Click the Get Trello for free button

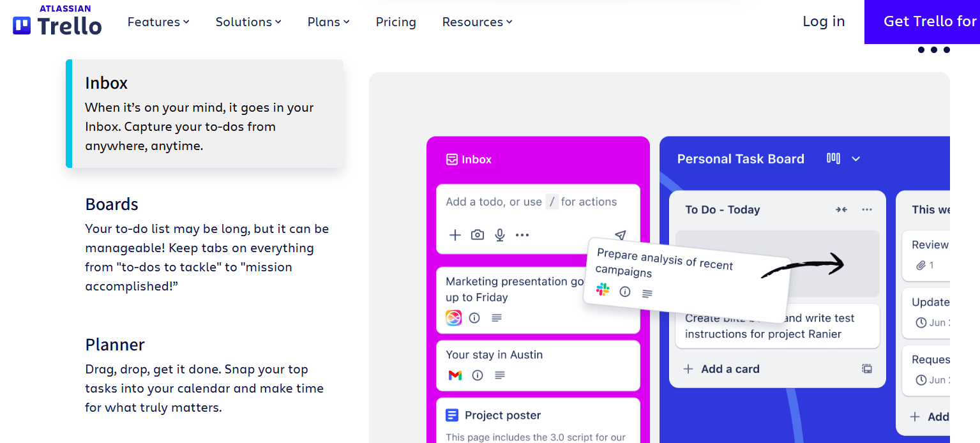[923, 22]
